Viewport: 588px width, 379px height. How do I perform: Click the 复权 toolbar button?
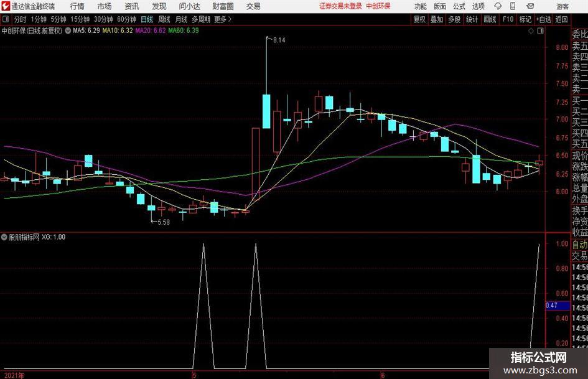[x=419, y=19]
